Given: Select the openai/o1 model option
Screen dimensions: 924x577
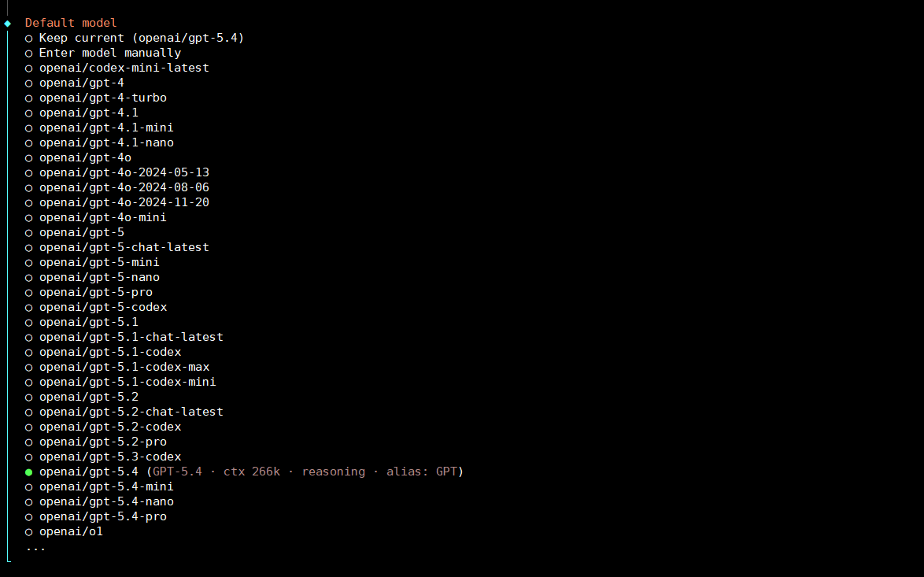Looking at the screenshot, I should tap(71, 531).
